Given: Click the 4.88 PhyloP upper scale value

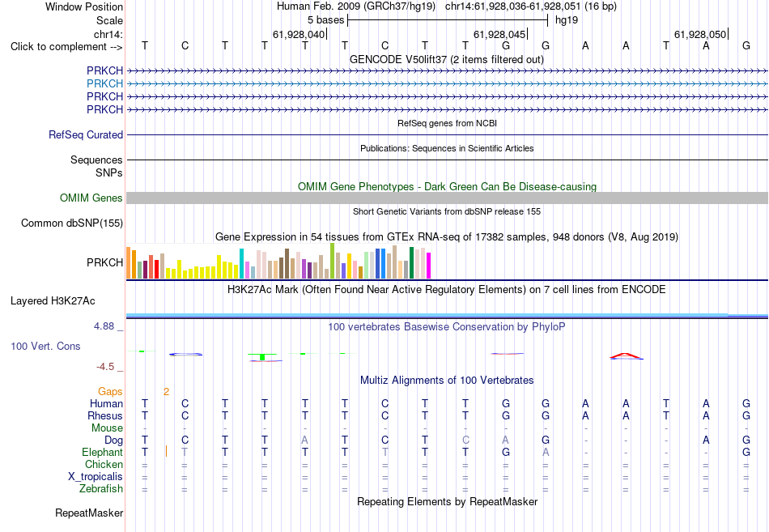Looking at the screenshot, I should coord(104,326).
